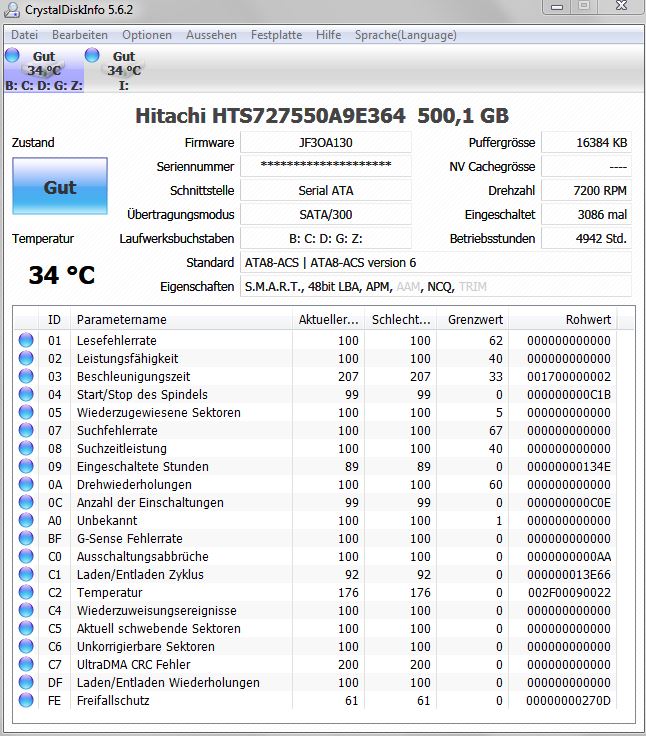Open the Aussehen menu
Screen dimensions: 646x736
(x=211, y=35)
